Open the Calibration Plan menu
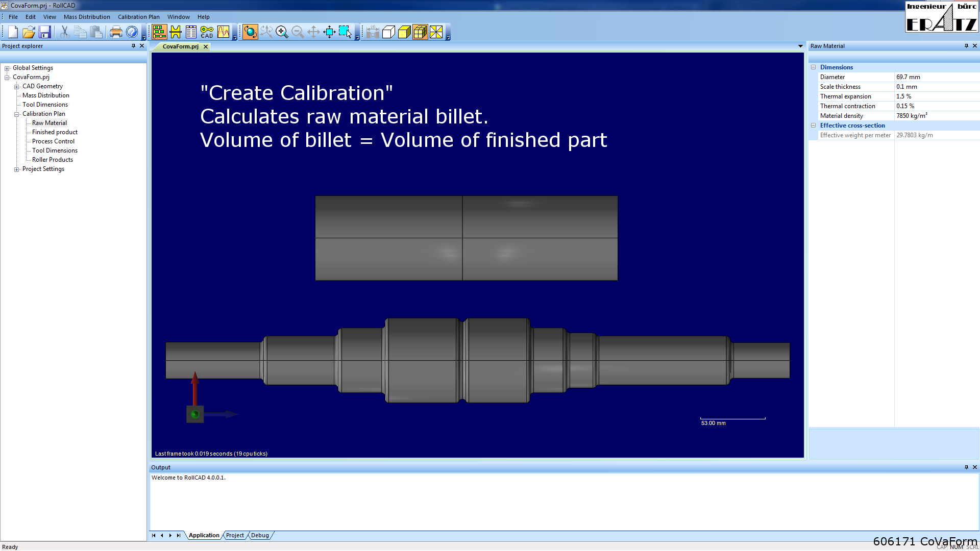Viewport: 980px width, 551px height. tap(139, 17)
